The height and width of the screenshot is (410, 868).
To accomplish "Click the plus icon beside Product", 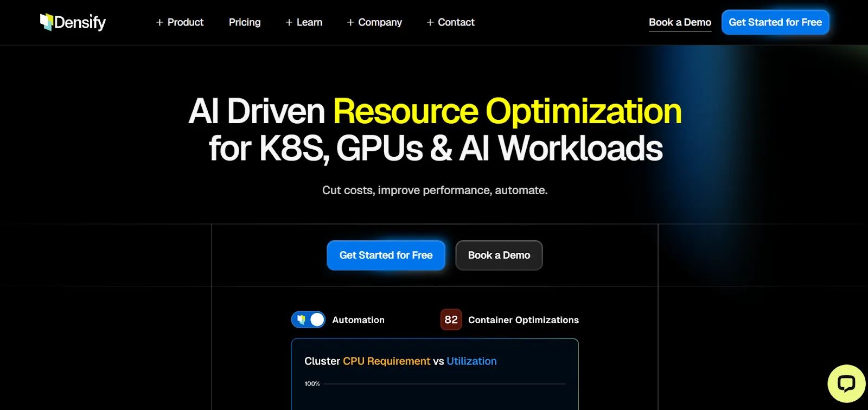I will [159, 22].
